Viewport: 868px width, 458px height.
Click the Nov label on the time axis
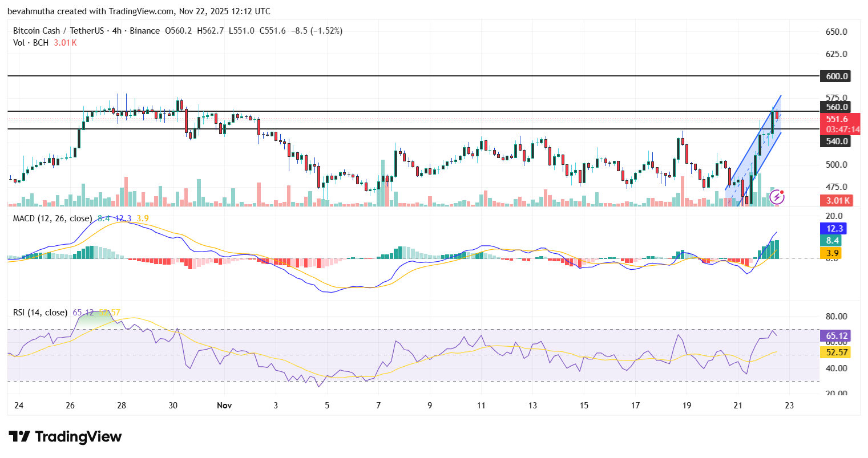point(224,406)
